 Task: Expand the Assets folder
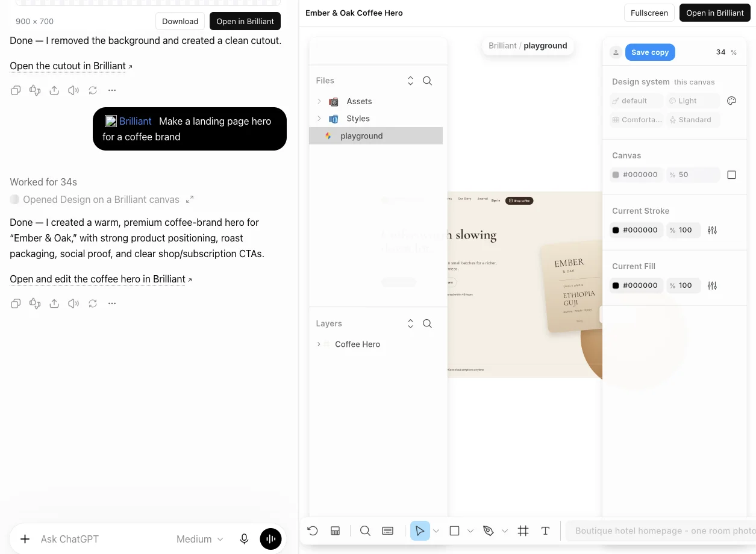tap(319, 101)
